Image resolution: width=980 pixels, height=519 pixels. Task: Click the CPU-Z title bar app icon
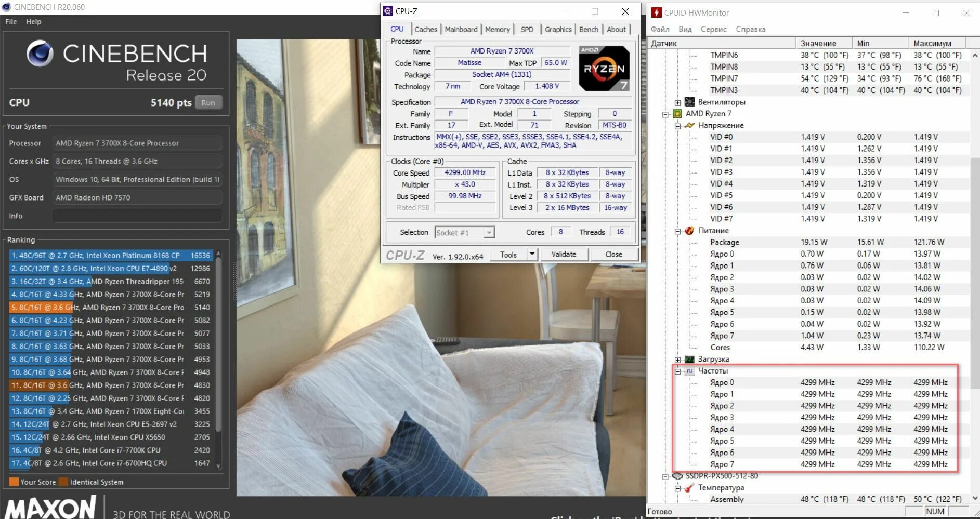pyautogui.click(x=388, y=11)
